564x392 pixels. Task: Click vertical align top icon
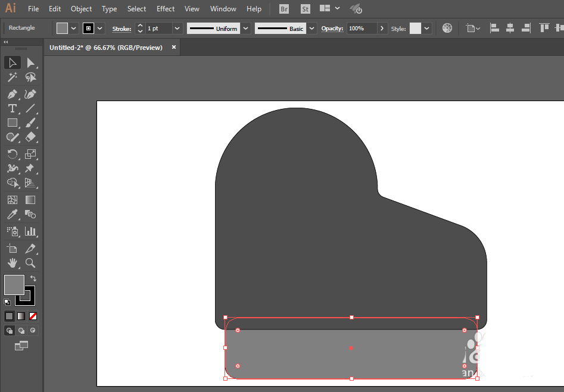[x=544, y=28]
